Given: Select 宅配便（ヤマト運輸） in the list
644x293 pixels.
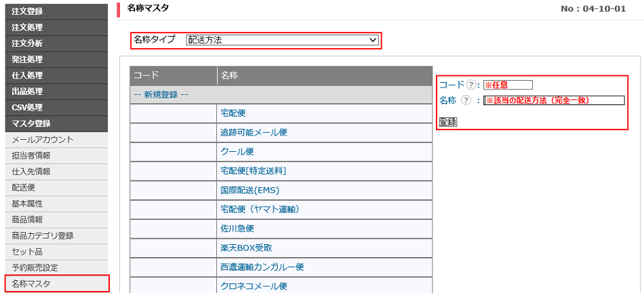Looking at the screenshot, I should 262,209.
